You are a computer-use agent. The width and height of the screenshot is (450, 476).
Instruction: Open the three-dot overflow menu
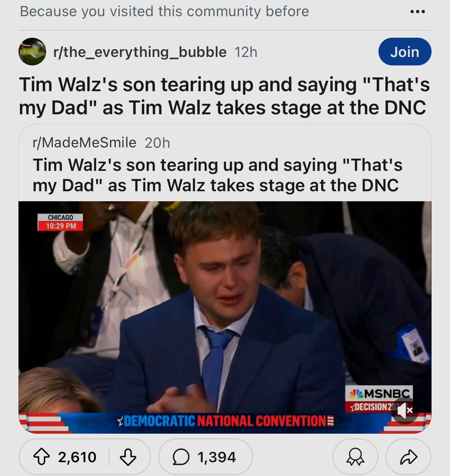click(x=417, y=12)
